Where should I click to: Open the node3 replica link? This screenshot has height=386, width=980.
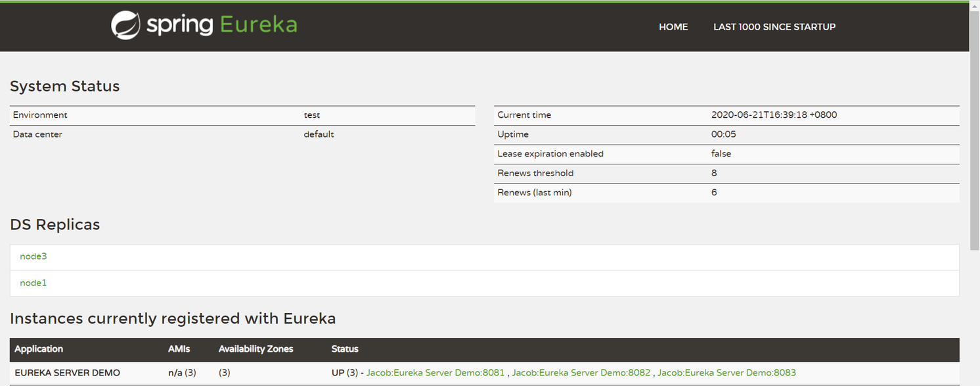[33, 256]
